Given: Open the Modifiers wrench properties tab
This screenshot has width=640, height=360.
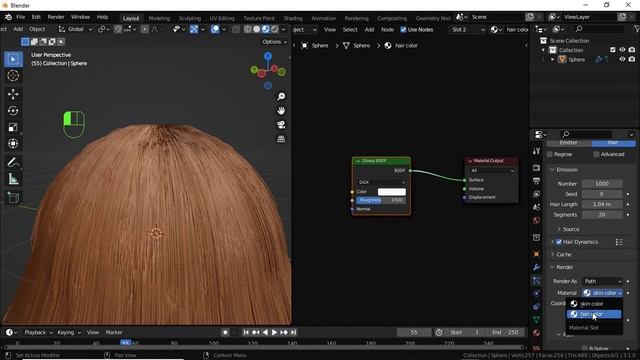Looking at the screenshot, I should point(536,267).
